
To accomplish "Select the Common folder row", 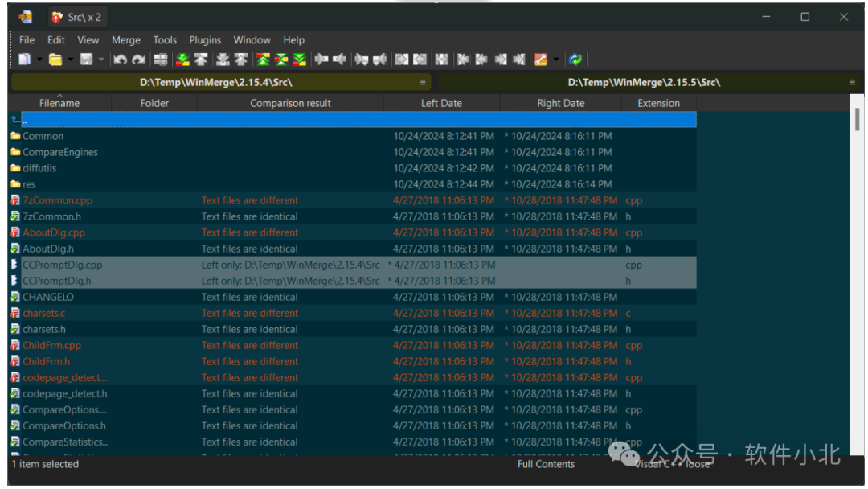I will tap(353, 136).
